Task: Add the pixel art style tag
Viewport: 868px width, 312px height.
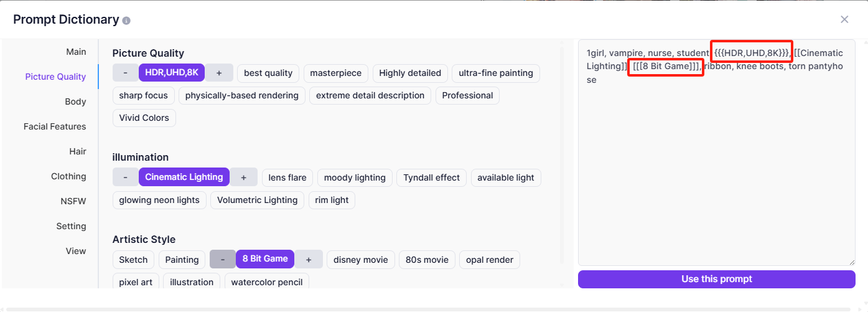Action: point(136,282)
